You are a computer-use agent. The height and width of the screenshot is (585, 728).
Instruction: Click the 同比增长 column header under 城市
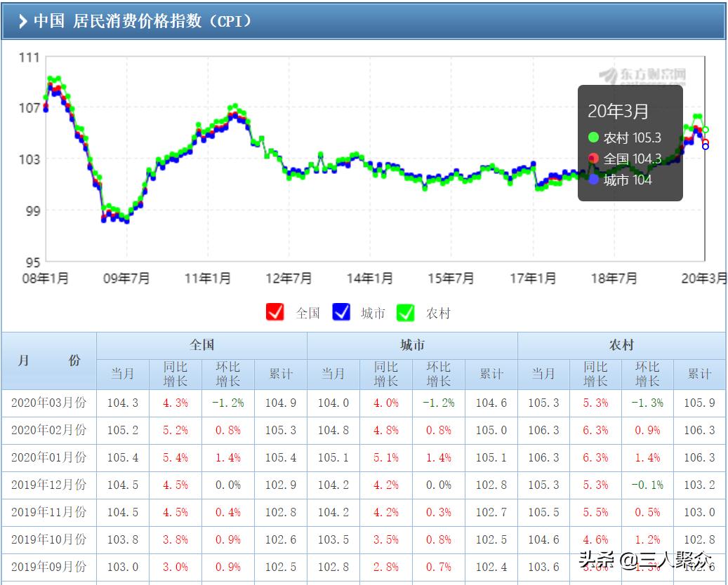[385, 374]
